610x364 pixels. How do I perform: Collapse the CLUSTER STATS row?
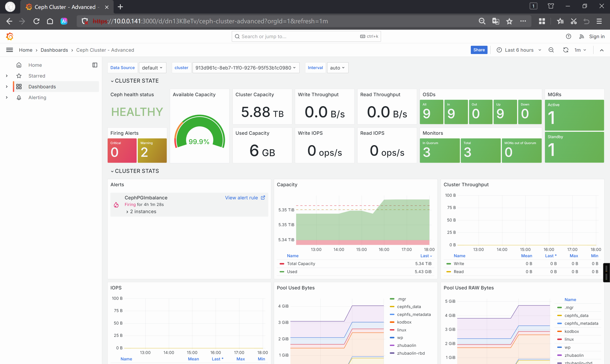coord(135,171)
